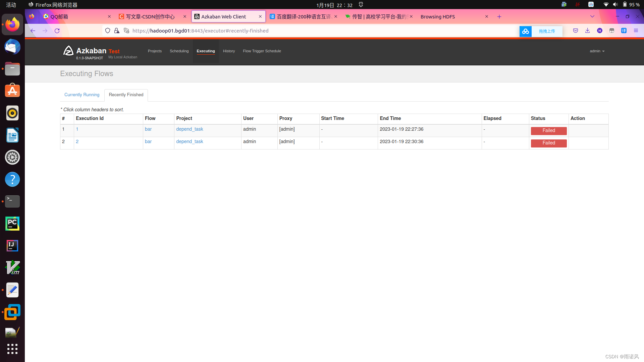Click the Firefox reload page icon
The width and height of the screenshot is (644, 362).
(x=57, y=31)
